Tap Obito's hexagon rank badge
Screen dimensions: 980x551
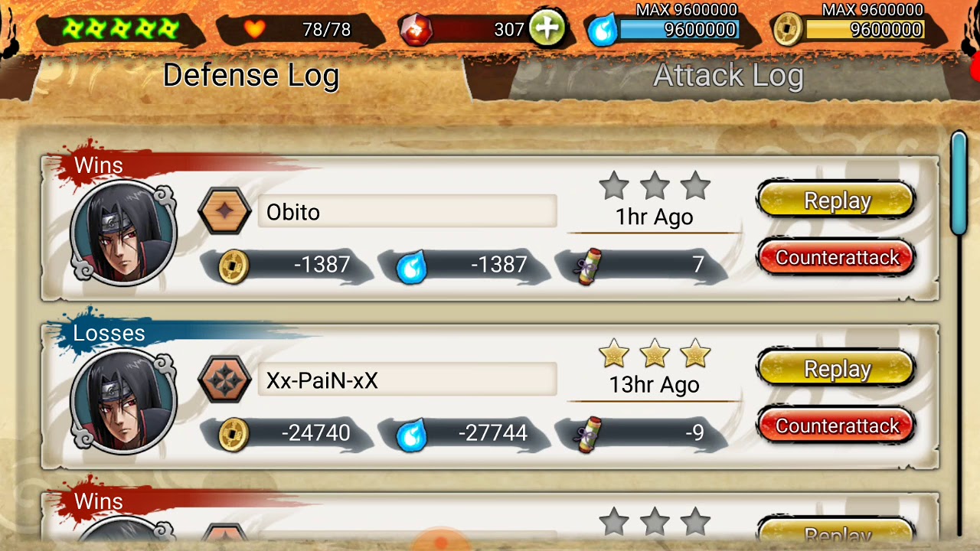point(224,210)
